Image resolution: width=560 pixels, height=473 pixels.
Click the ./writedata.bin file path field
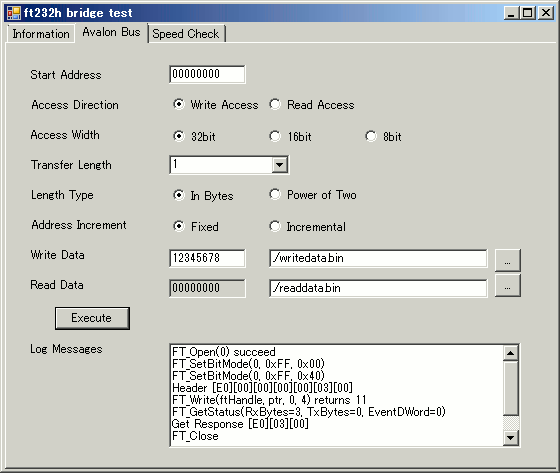point(378,258)
